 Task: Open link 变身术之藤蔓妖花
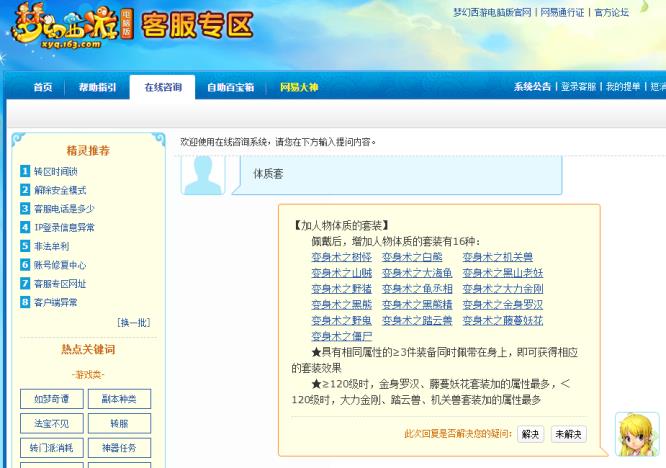coord(503,320)
